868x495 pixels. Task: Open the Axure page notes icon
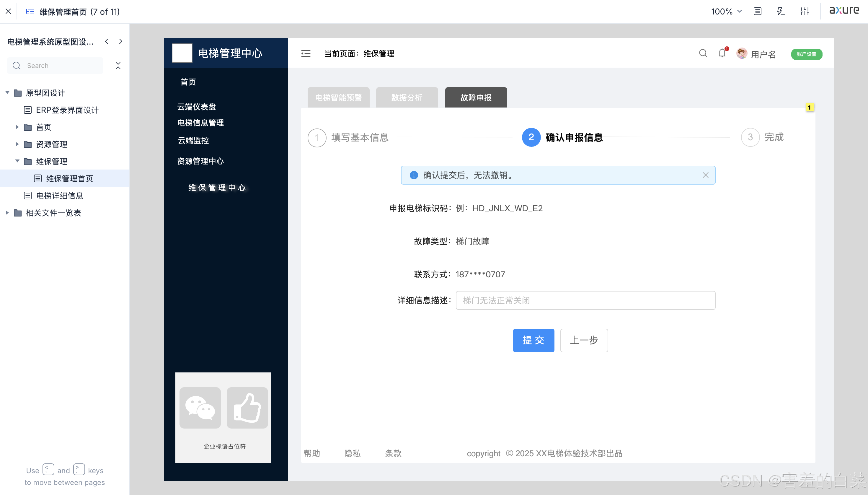(x=757, y=11)
